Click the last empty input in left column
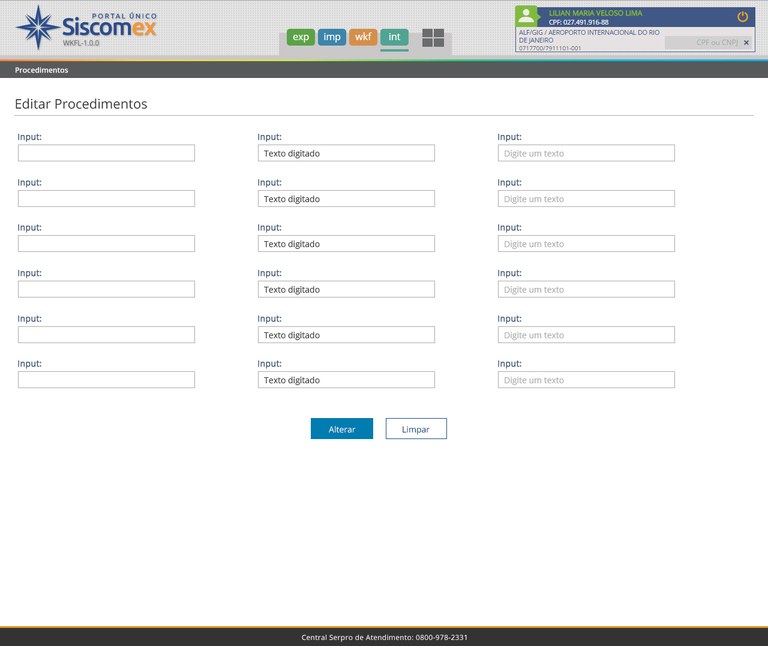The image size is (768, 646). click(106, 380)
